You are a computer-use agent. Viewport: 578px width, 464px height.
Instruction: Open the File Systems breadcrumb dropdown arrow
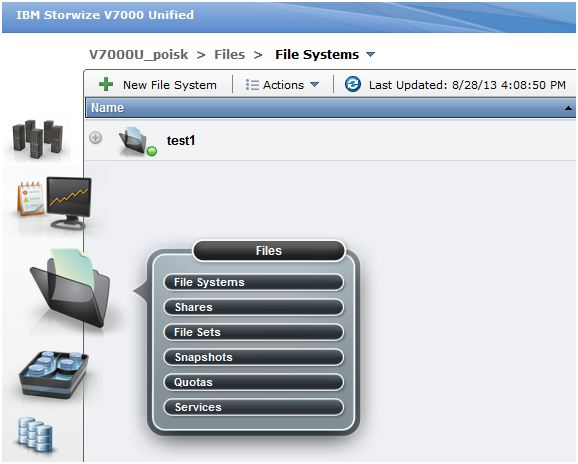pyautogui.click(x=370, y=55)
